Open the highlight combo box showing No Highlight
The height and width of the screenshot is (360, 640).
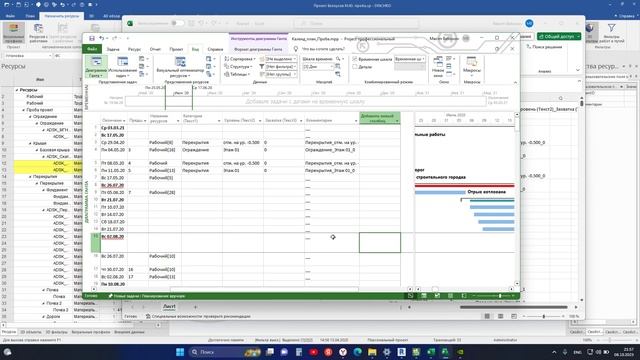click(281, 59)
